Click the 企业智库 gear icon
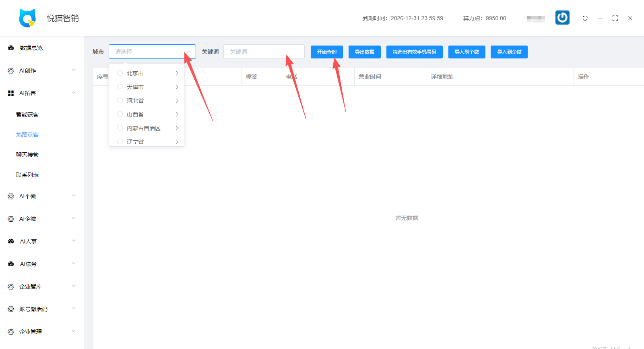 [x=11, y=287]
